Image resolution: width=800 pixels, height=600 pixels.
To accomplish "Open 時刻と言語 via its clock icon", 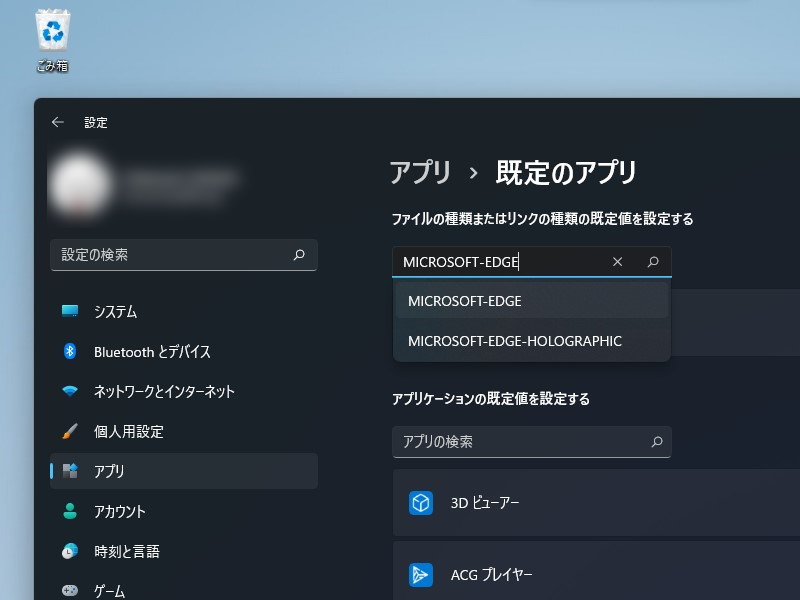I will click(x=70, y=551).
